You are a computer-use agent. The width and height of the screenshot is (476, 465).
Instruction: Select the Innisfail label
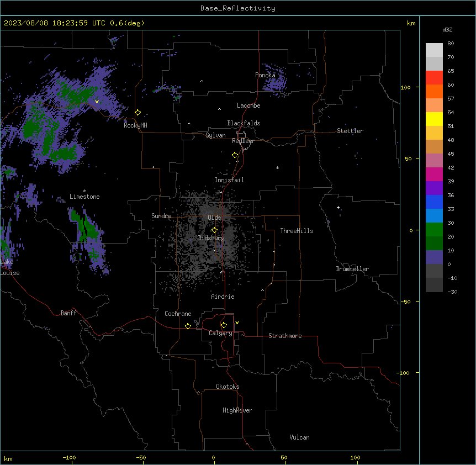tap(229, 180)
